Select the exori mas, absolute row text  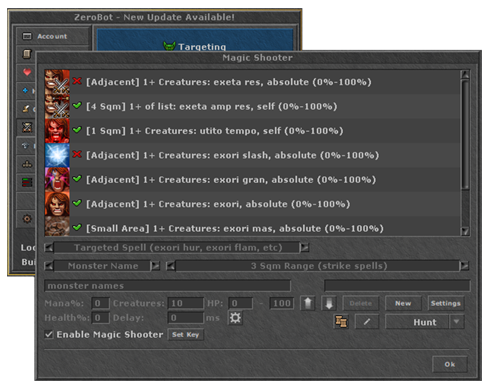click(x=235, y=228)
